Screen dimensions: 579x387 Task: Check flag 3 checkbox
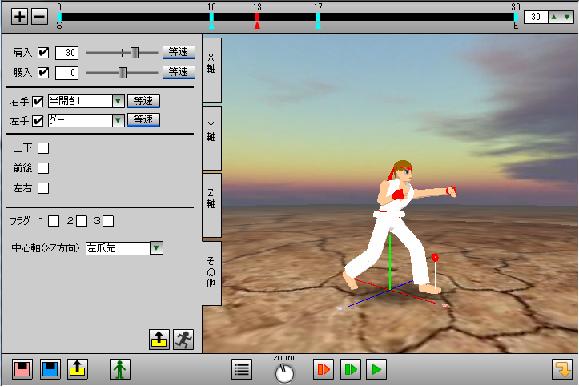click(108, 221)
